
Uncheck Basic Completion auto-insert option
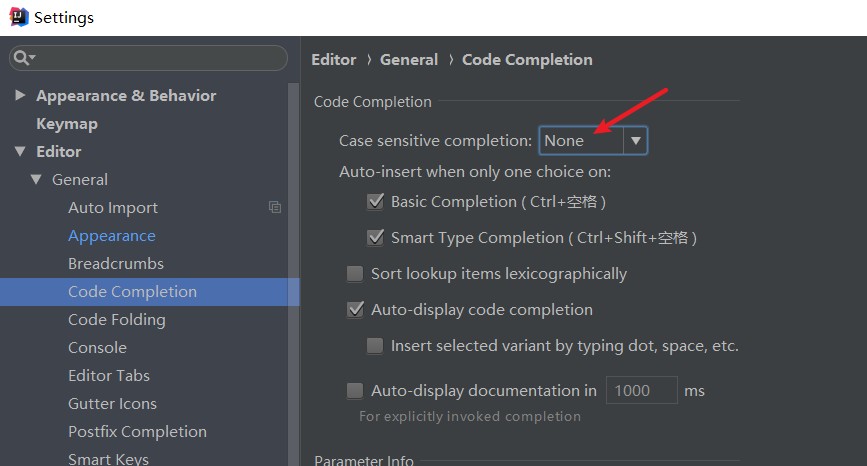[x=376, y=202]
